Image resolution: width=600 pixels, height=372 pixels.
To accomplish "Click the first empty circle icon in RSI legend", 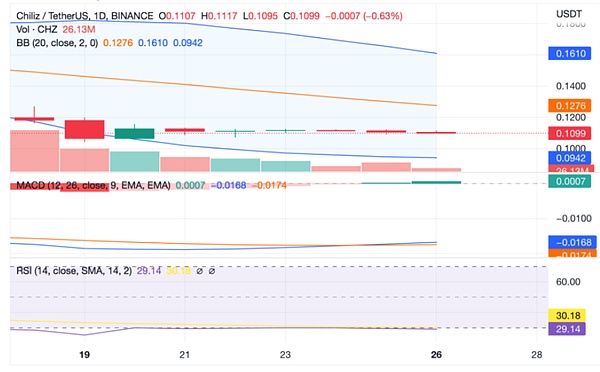I will tap(199, 271).
